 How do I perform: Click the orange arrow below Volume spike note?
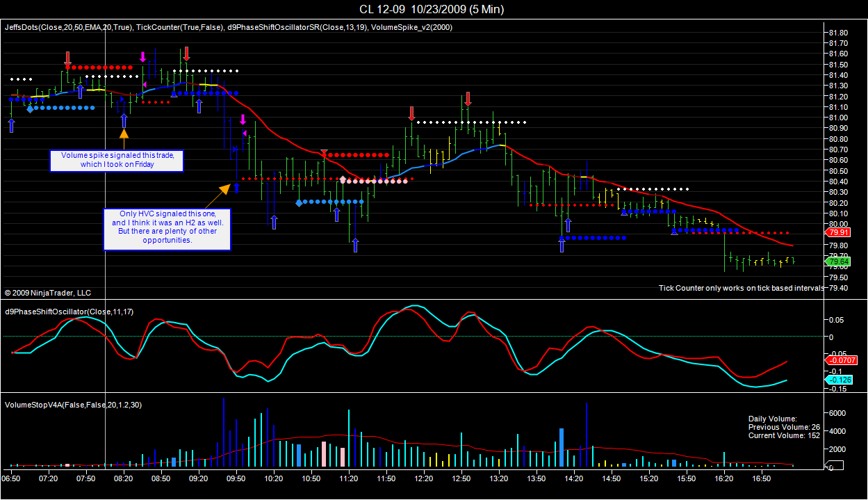[124, 138]
